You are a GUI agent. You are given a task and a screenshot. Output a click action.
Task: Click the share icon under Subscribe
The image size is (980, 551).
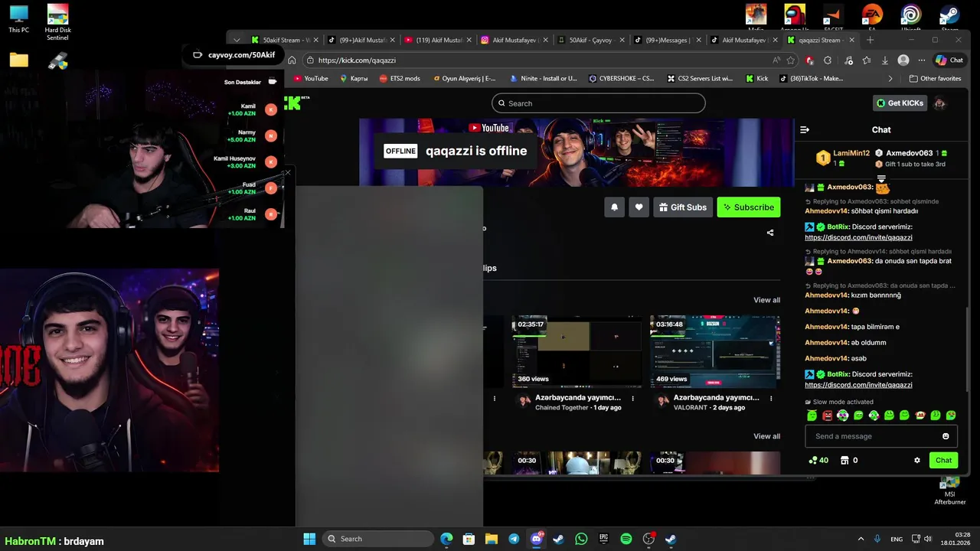770,233
